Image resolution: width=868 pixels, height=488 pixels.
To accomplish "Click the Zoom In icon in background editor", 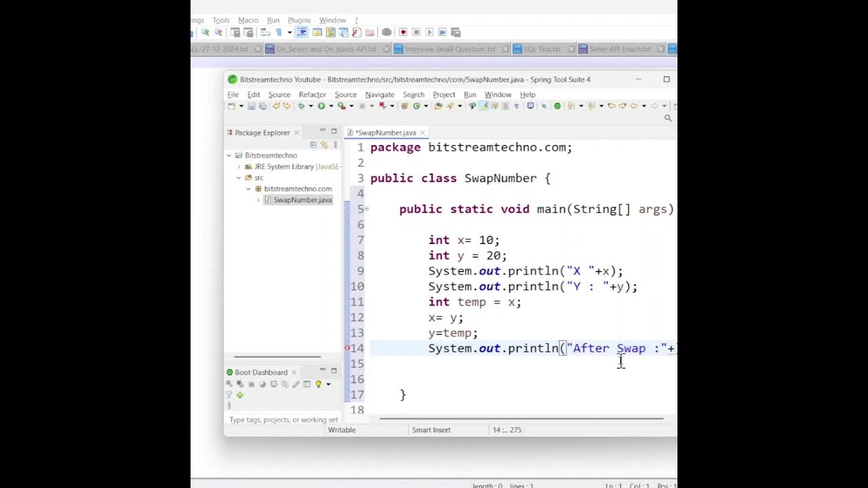I will (205, 32).
